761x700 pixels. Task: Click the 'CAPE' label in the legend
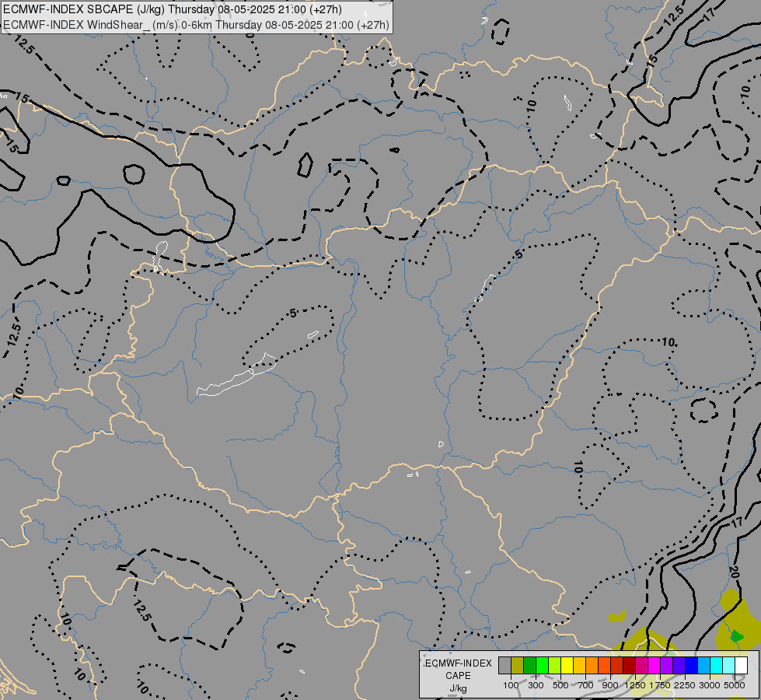pos(458,676)
